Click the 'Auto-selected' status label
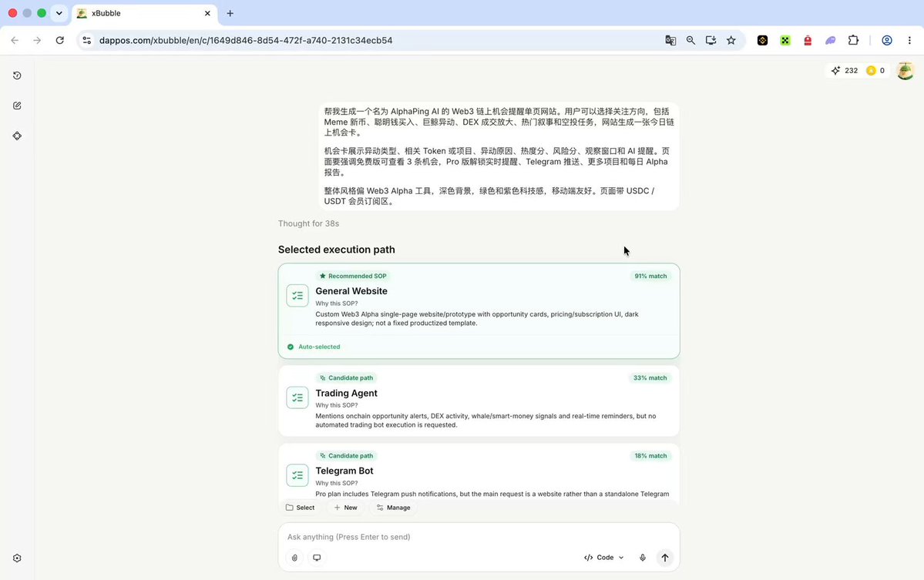 [314, 347]
